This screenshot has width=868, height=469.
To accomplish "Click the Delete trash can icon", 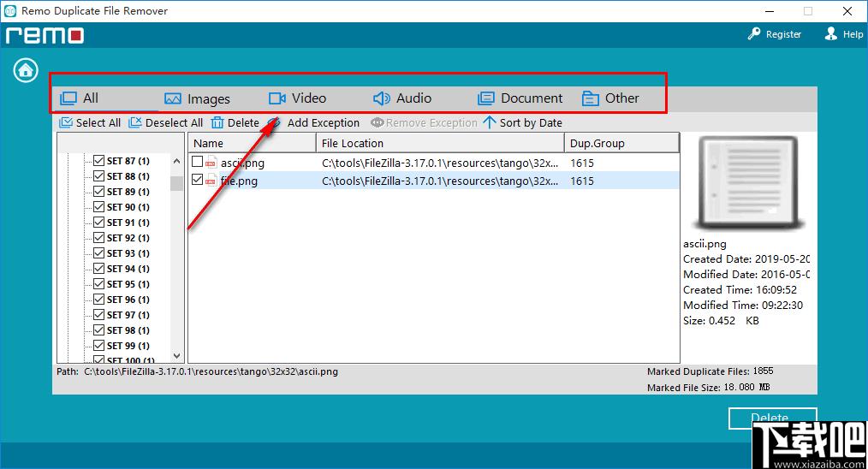I will point(217,122).
